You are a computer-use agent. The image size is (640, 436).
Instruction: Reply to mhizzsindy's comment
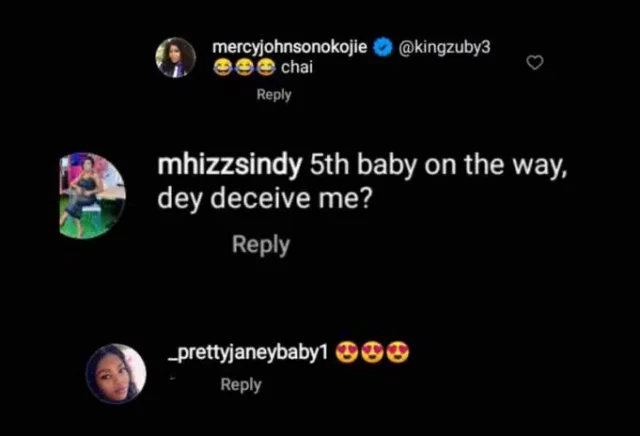[x=261, y=244]
